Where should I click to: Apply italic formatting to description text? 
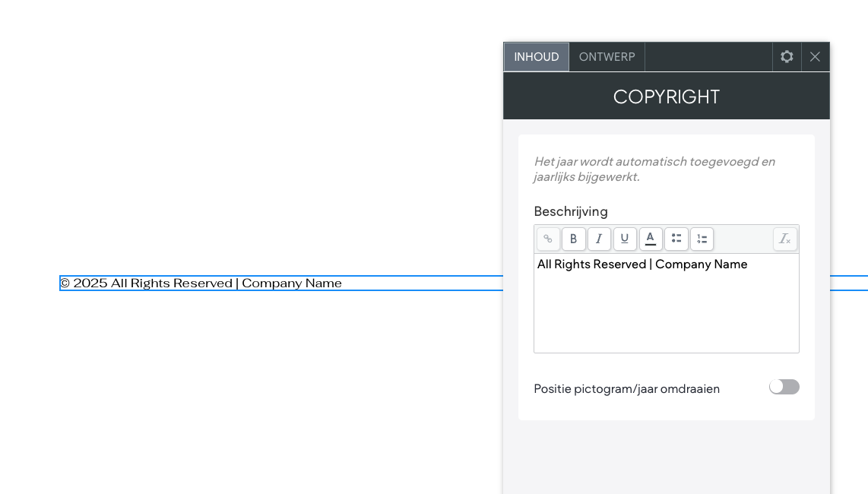click(599, 239)
